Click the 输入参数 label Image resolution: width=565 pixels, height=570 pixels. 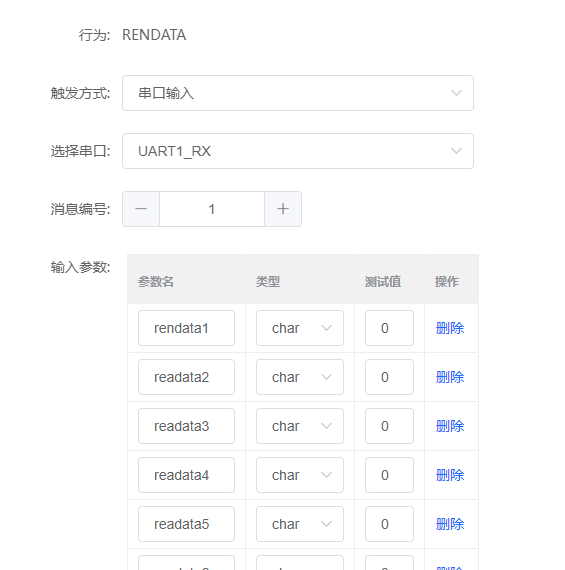80,268
